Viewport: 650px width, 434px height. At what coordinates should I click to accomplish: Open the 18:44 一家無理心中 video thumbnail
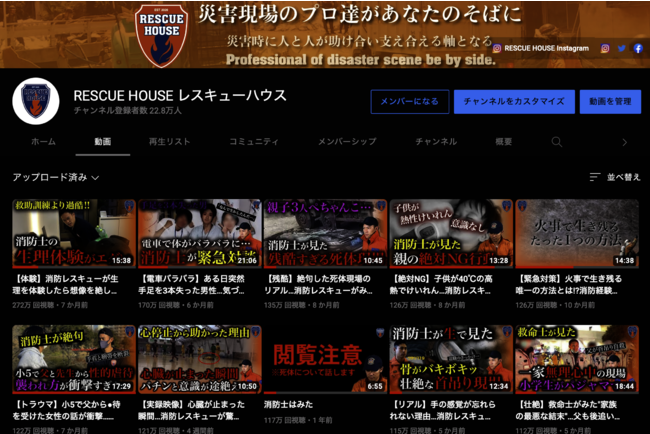(x=577, y=359)
